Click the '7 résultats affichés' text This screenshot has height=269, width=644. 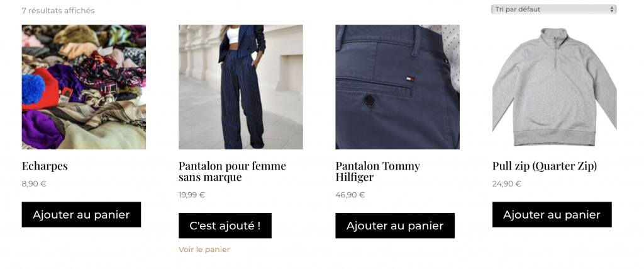58,11
